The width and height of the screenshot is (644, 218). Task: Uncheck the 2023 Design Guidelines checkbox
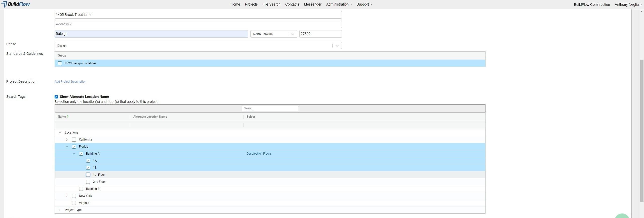click(x=60, y=63)
